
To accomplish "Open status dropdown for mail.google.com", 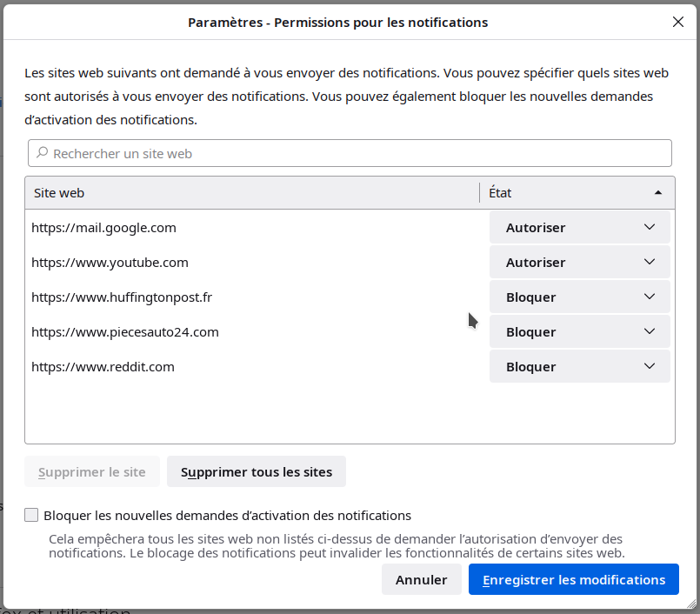I will click(x=579, y=228).
